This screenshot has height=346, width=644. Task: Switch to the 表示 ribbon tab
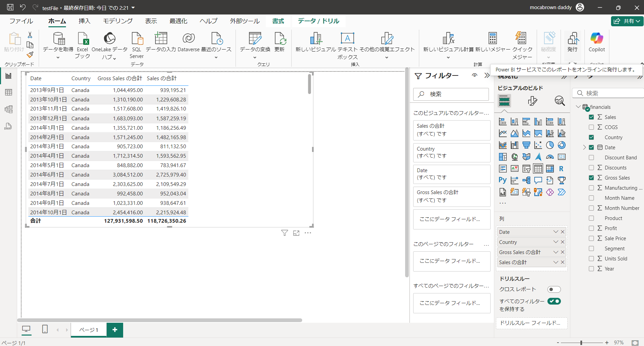pos(151,21)
